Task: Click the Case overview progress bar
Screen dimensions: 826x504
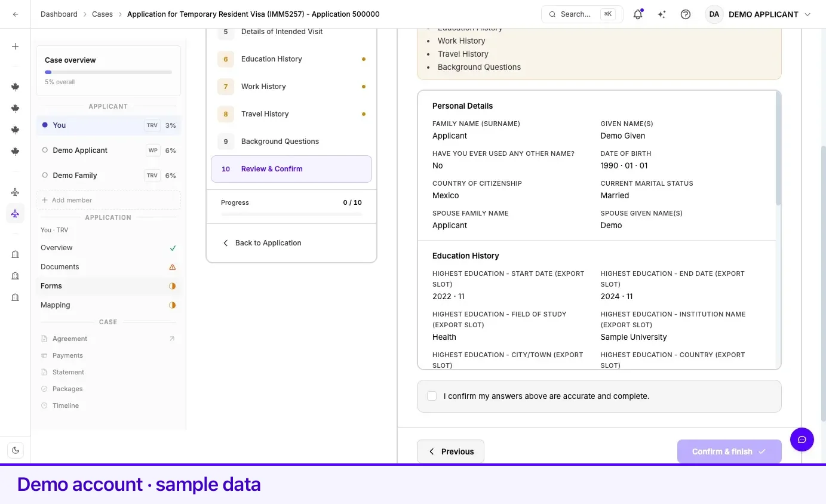Action: pyautogui.click(x=108, y=72)
